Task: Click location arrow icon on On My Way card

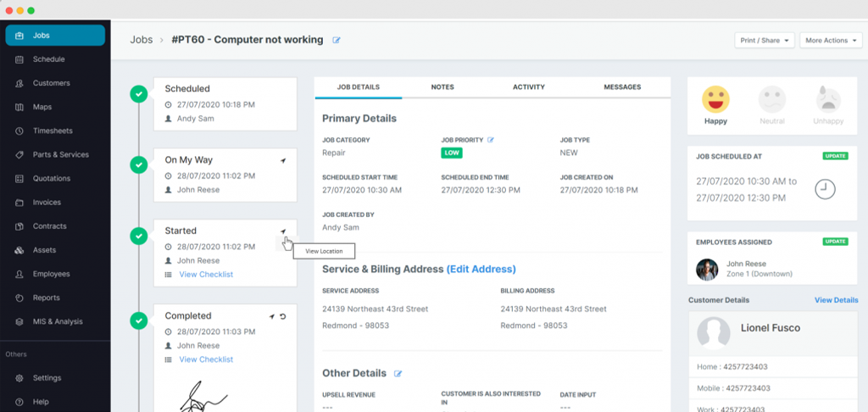Action: click(x=283, y=159)
